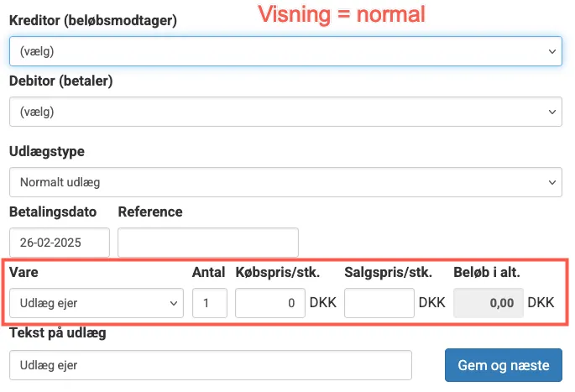
Task: Open the Debitor (betaler) dropdown
Action: pyautogui.click(x=285, y=111)
